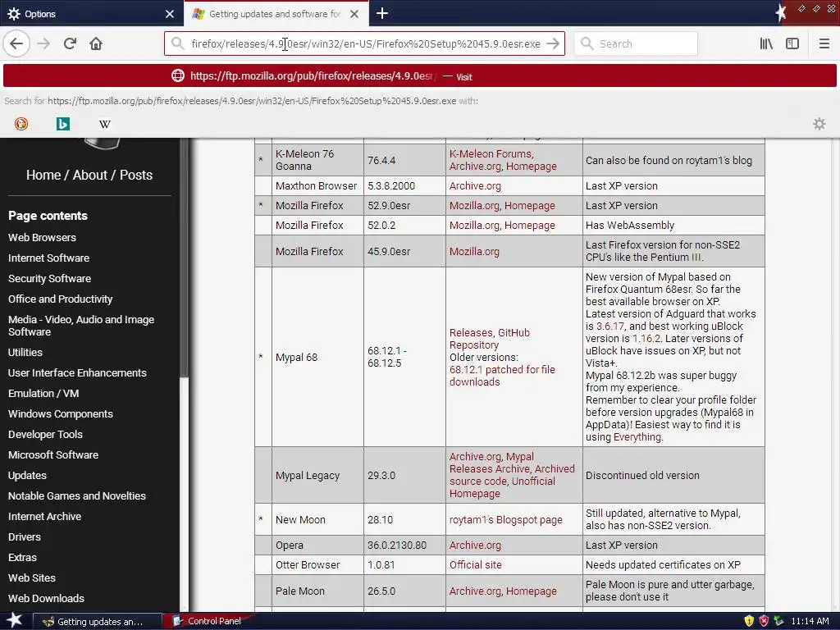Image resolution: width=840 pixels, height=630 pixels.
Task: Click the sidebar vertical scrollbar thumb
Action: point(184,257)
